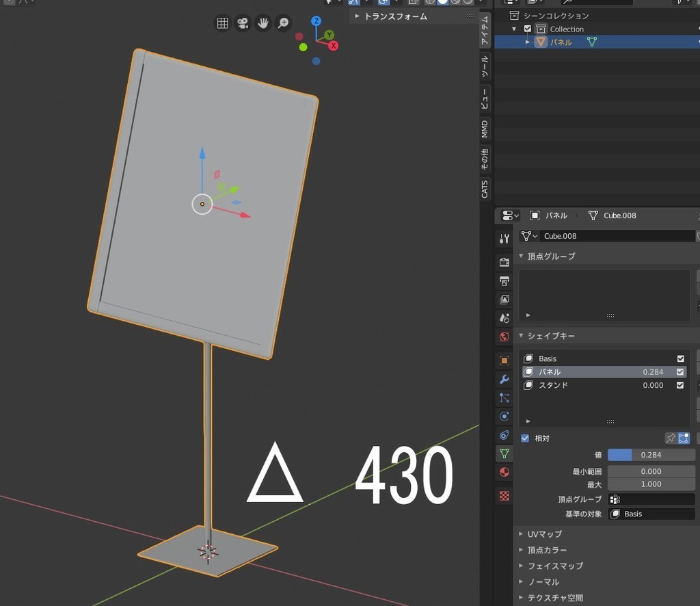Disable the スタンド shape key checkbox
700x606 pixels.
[680, 385]
